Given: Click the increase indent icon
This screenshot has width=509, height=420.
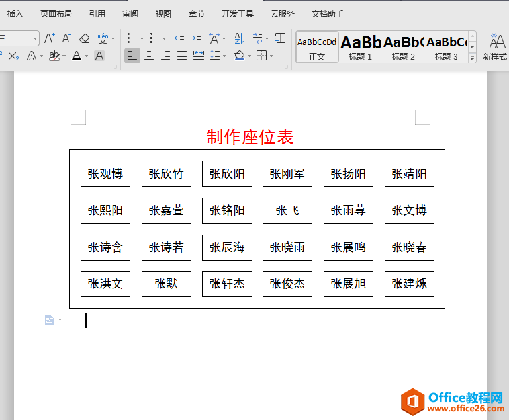Looking at the screenshot, I should coord(196,38).
